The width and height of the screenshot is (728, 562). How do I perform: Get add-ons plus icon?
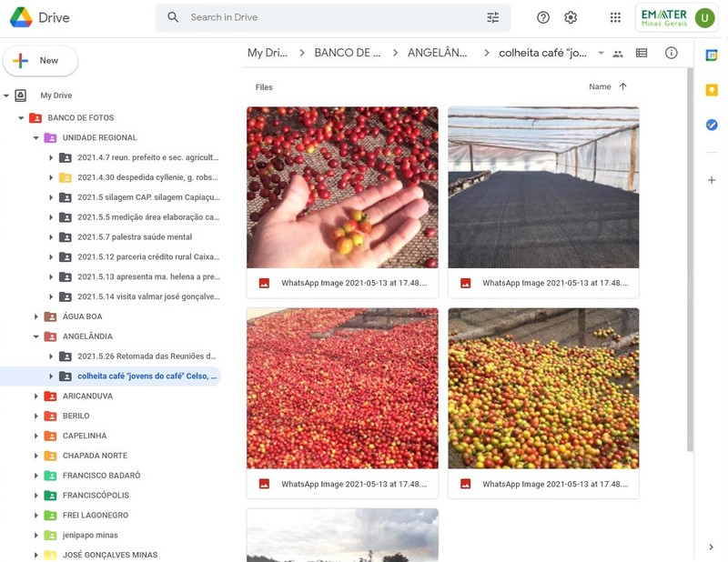point(712,180)
